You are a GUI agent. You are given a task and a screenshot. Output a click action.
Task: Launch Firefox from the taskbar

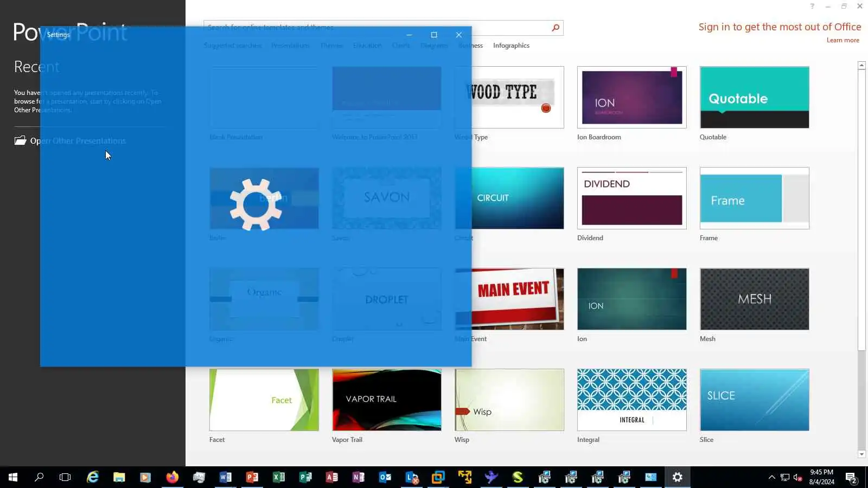(x=173, y=477)
